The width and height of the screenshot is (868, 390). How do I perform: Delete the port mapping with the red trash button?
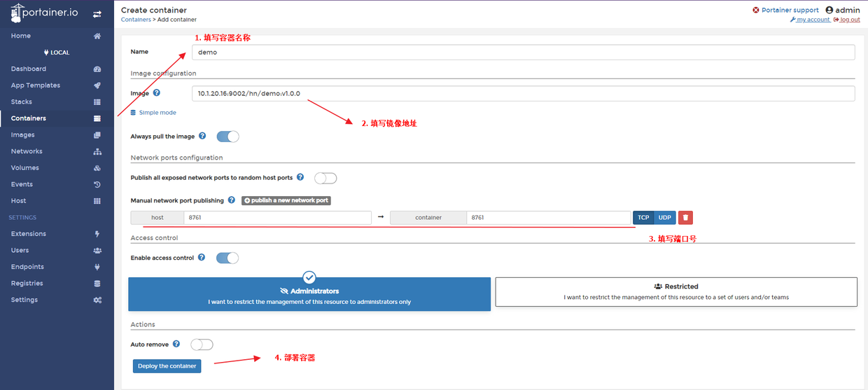click(685, 218)
